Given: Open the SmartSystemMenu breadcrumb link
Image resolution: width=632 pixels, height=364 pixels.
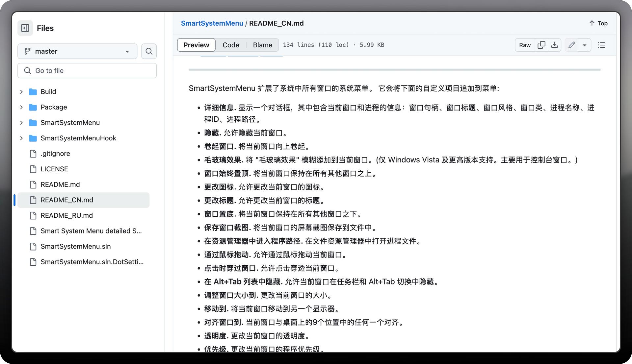Looking at the screenshot, I should tap(212, 23).
